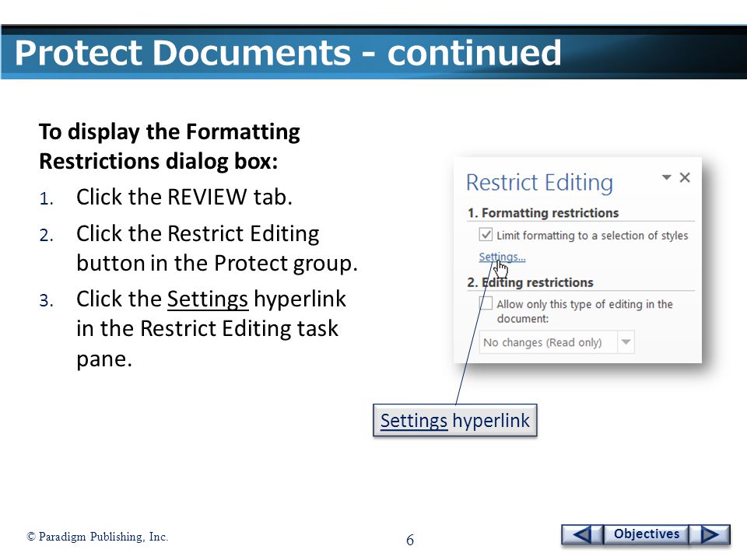The width and height of the screenshot is (747, 560).
Task: Click the Click the REVIEW tab step
Action: 184,197
